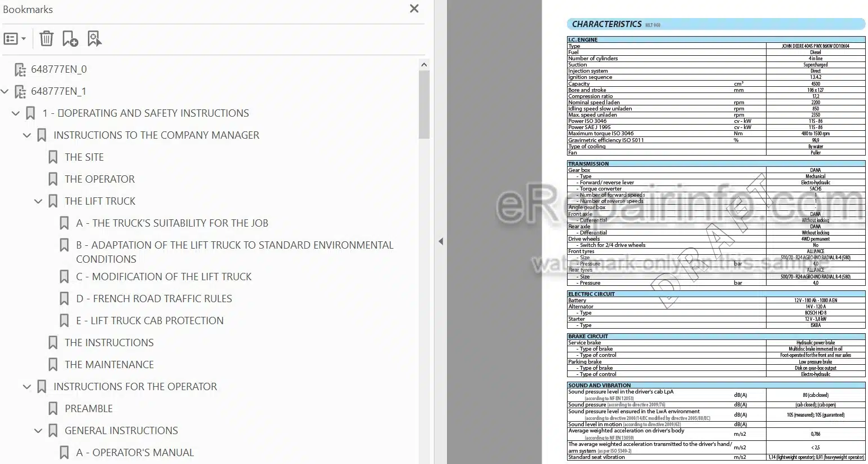
Task: Collapse GENERAL INSTRUCTIONS branch
Action: (x=38, y=431)
